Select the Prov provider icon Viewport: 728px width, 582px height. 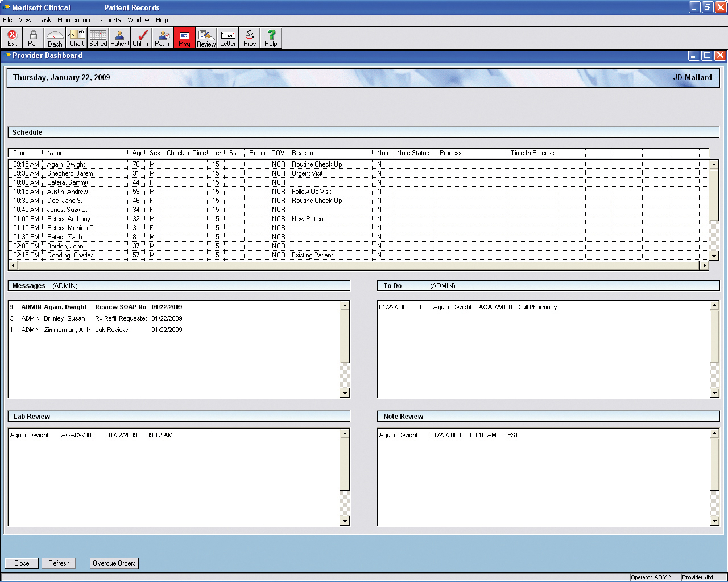point(250,38)
